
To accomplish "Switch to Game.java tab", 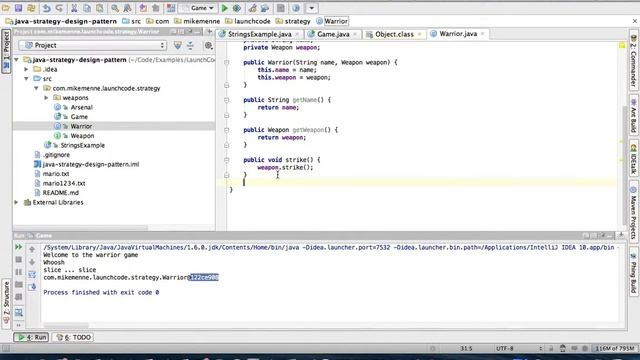I will pyautogui.click(x=333, y=34).
